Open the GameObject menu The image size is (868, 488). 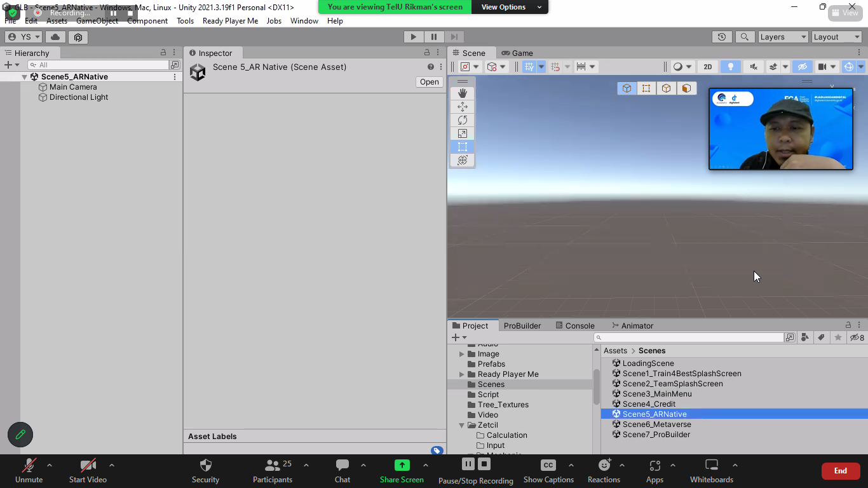click(x=97, y=21)
